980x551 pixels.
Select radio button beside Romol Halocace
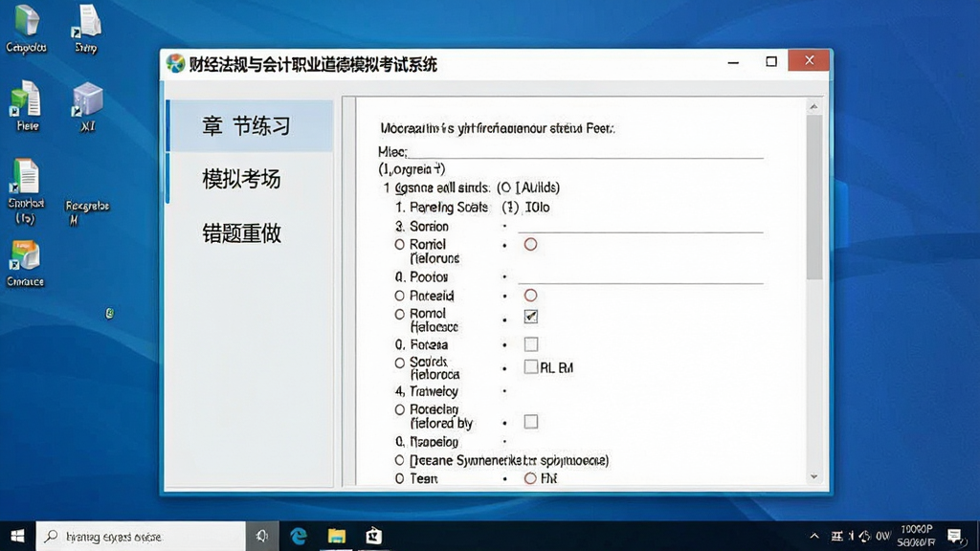point(399,314)
